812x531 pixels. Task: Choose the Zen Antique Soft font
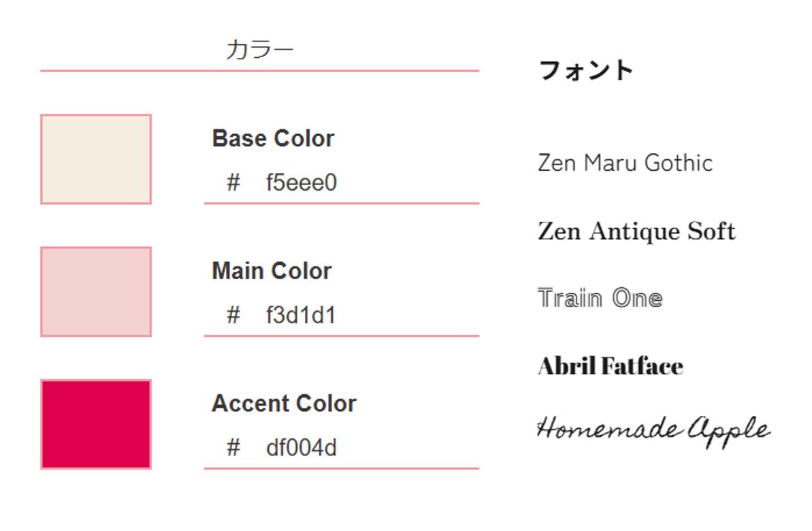point(636,231)
